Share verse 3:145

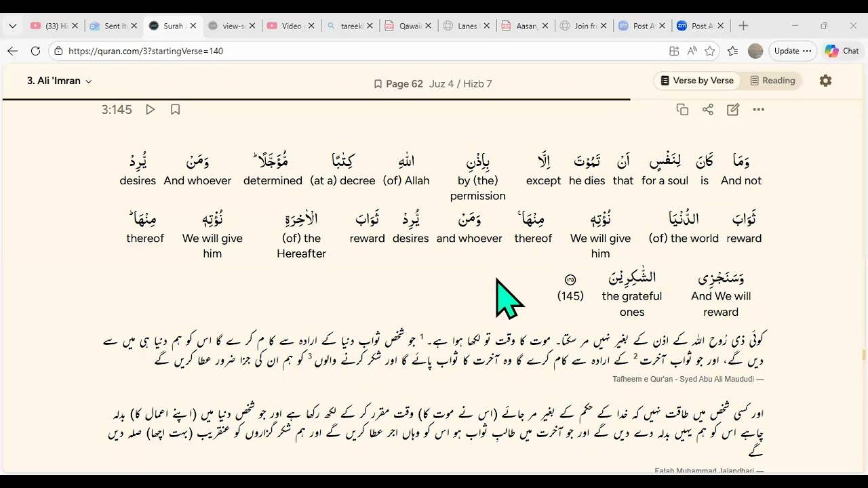(x=708, y=109)
